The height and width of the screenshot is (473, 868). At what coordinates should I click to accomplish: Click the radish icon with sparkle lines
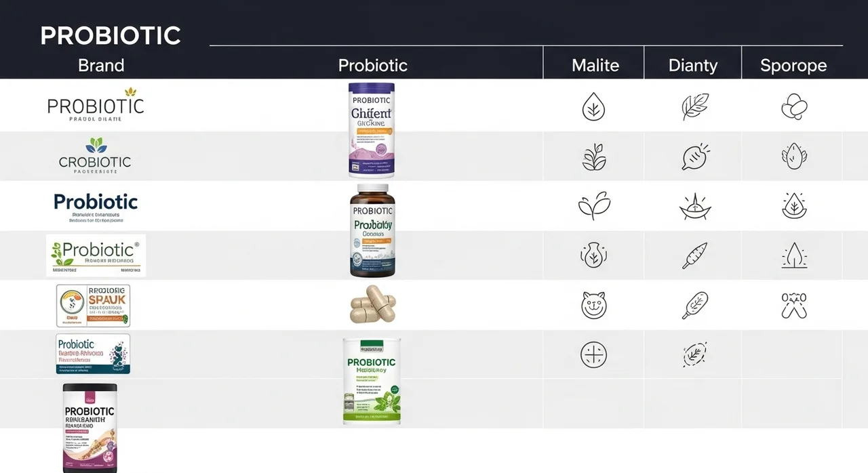point(695,157)
